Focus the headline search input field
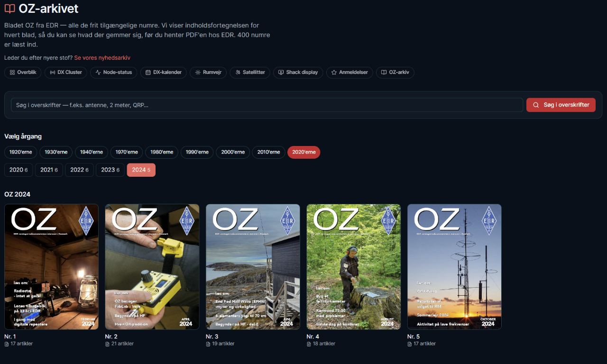 pos(267,105)
